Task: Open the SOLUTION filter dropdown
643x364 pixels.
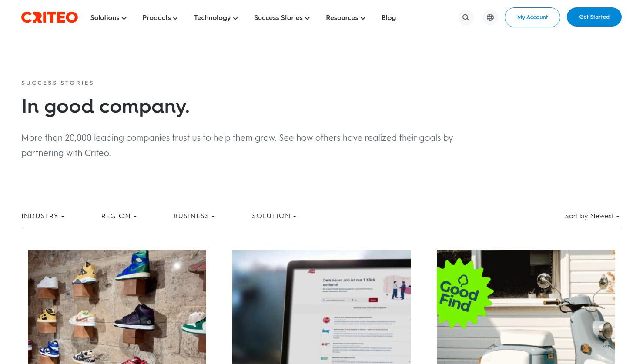Action: (x=274, y=216)
